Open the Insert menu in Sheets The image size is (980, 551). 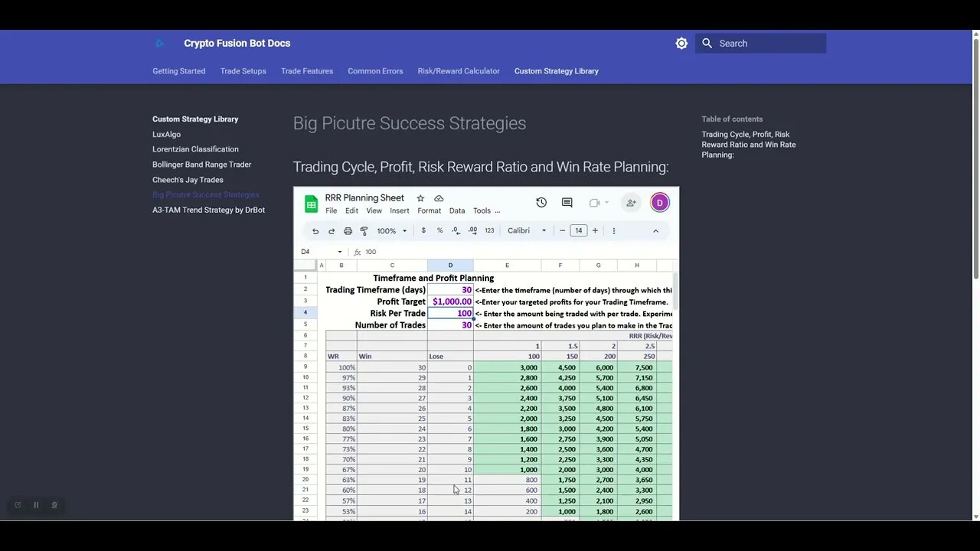400,210
